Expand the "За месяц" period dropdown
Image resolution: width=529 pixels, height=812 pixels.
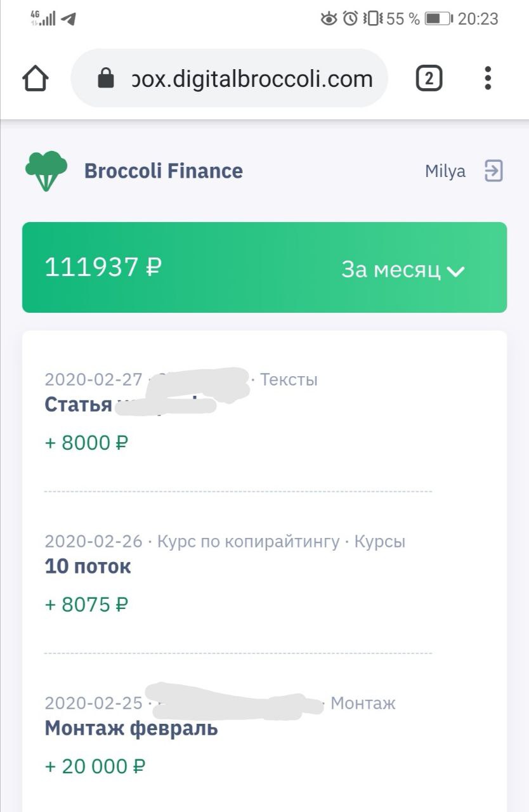[x=402, y=270]
